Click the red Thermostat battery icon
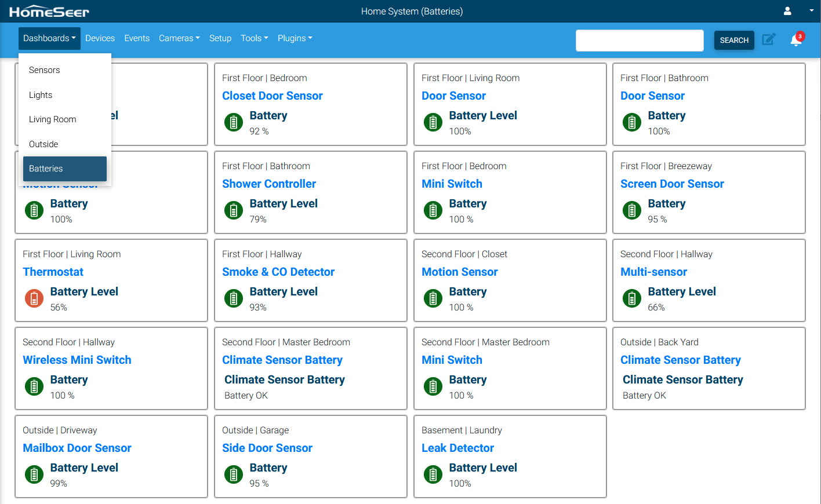Viewport: 821px width, 504px height. (x=34, y=298)
